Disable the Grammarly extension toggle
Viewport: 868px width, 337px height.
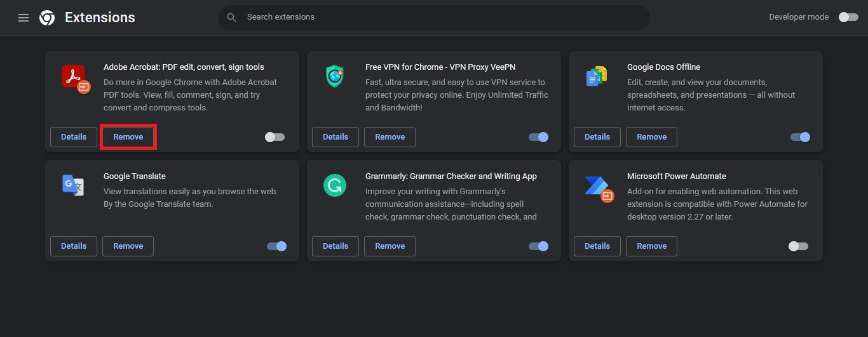538,246
